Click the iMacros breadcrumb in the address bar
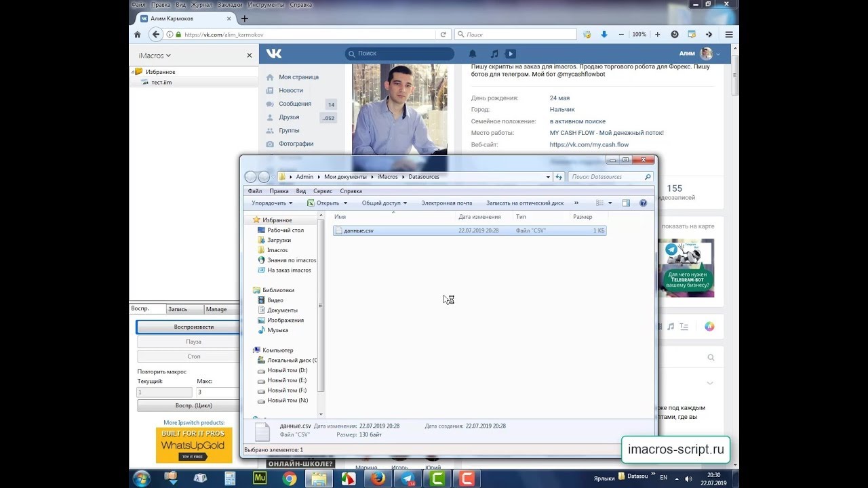 [x=388, y=177]
